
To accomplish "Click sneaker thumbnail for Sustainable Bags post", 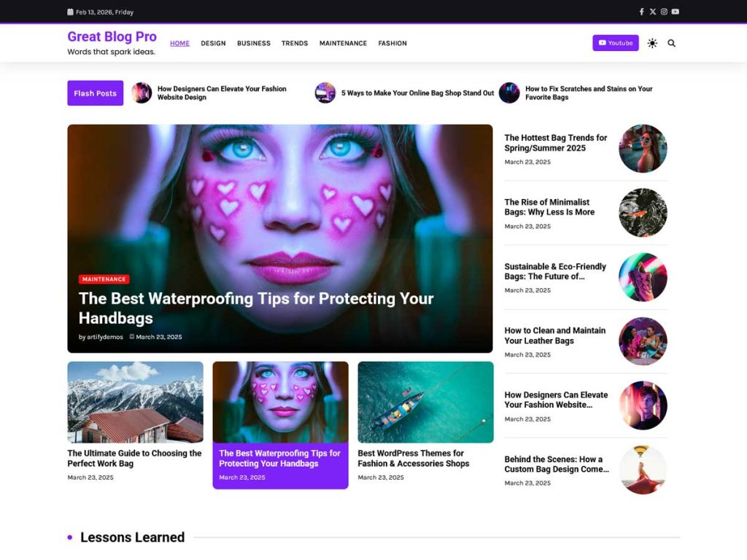I will (643, 277).
